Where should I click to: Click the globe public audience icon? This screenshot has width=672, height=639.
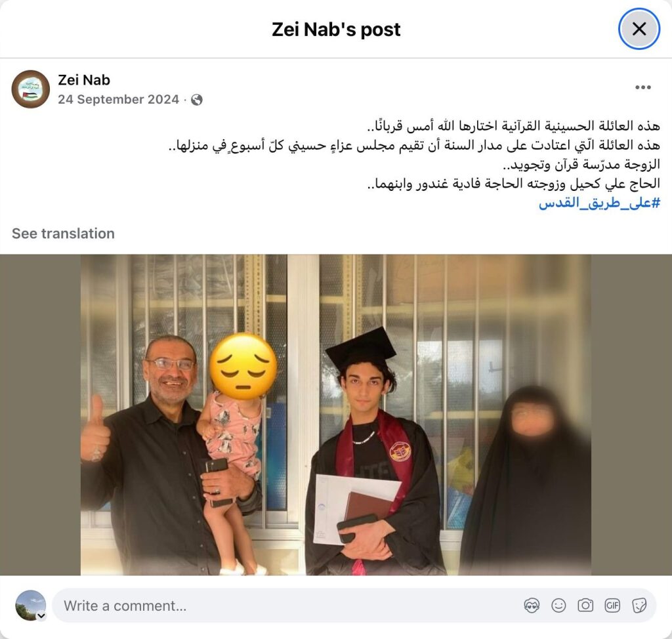tap(197, 100)
